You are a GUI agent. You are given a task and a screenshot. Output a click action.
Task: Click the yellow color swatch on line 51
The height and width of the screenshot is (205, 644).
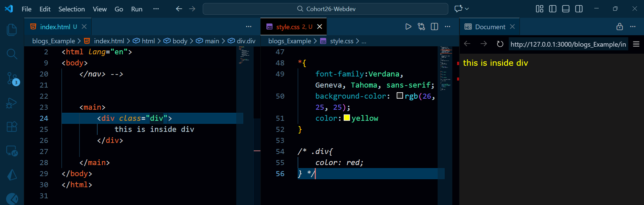pos(347,118)
